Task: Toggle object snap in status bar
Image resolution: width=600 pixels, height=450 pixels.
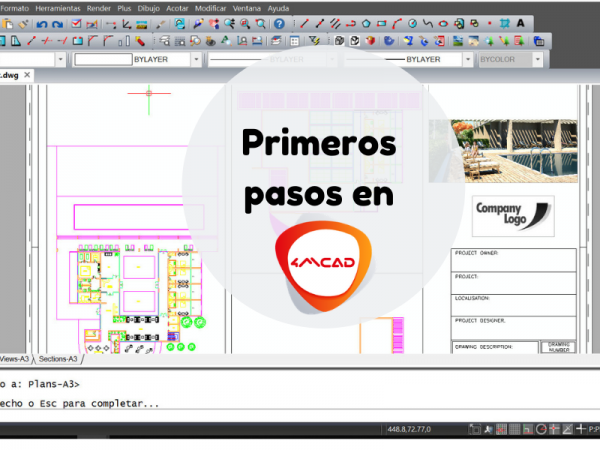Action: [554, 429]
